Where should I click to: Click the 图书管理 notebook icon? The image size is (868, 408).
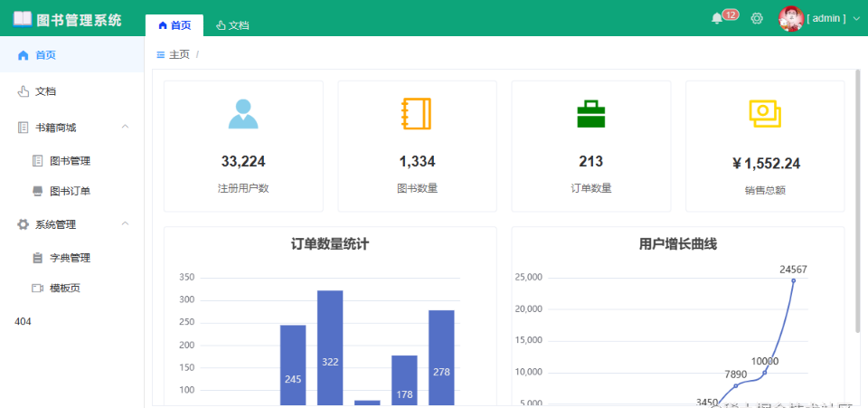click(37, 161)
